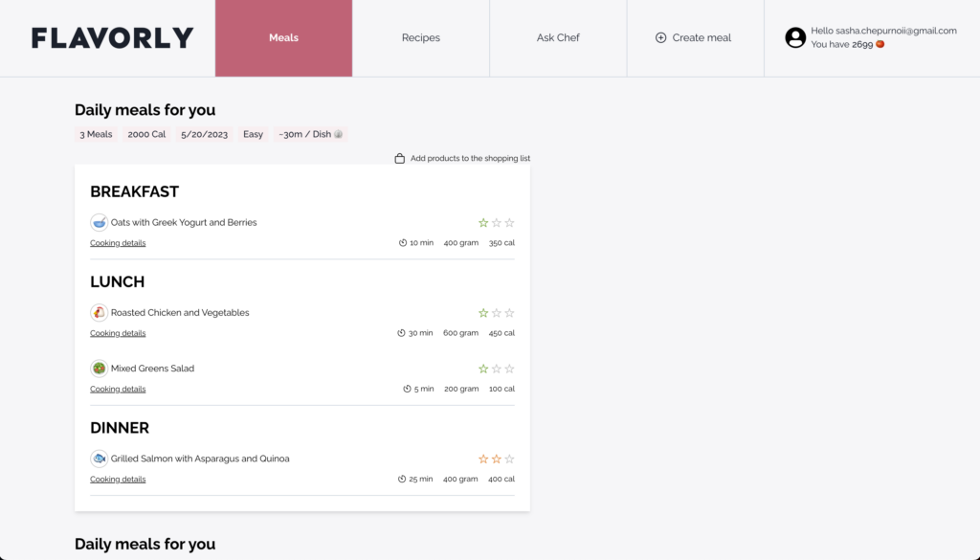Switch to the Recipes tab
Viewport: 980px width, 560px height.
(x=421, y=38)
